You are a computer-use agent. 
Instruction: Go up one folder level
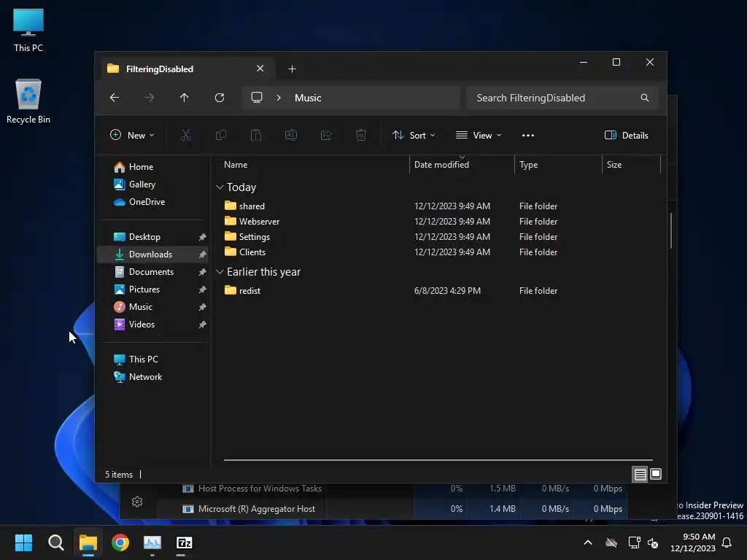point(185,98)
